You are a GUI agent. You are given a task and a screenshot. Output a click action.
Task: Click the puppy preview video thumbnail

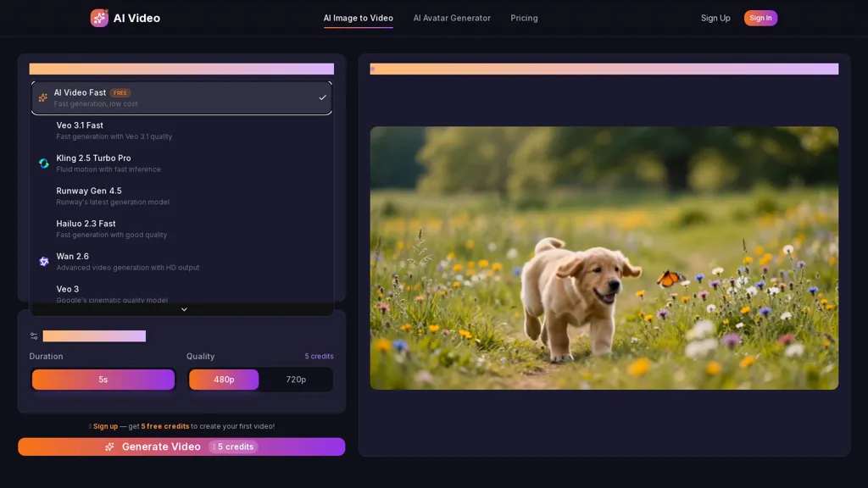click(604, 258)
